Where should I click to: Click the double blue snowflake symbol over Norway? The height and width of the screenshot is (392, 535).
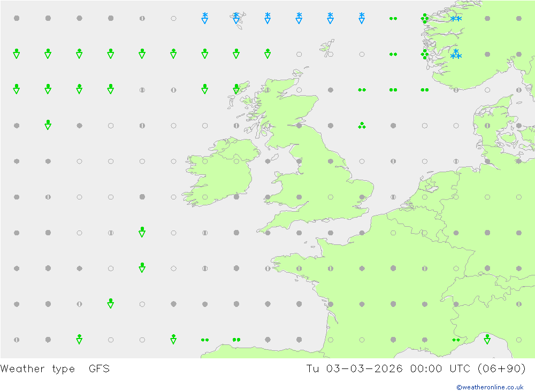(456, 18)
